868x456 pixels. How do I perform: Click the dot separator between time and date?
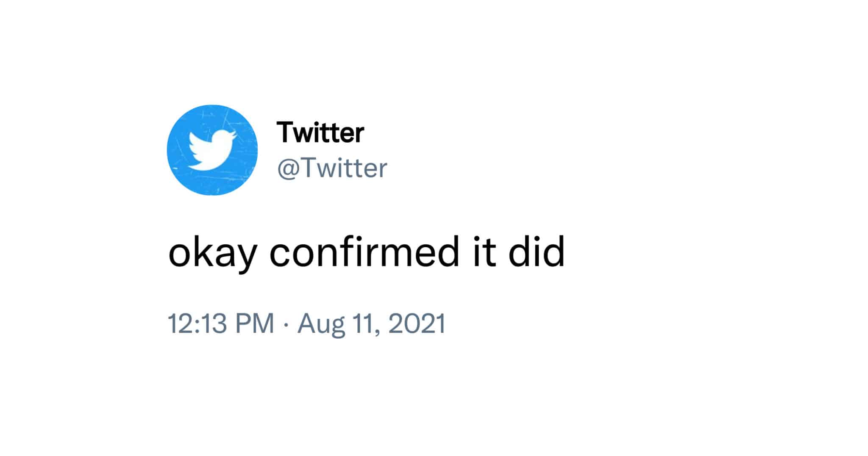(x=286, y=325)
